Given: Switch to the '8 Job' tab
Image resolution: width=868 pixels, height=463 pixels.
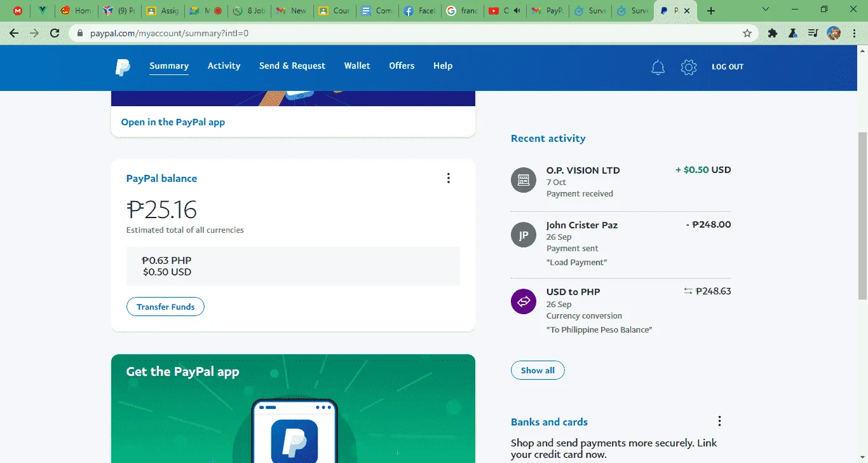Looking at the screenshot, I should pyautogui.click(x=249, y=11).
